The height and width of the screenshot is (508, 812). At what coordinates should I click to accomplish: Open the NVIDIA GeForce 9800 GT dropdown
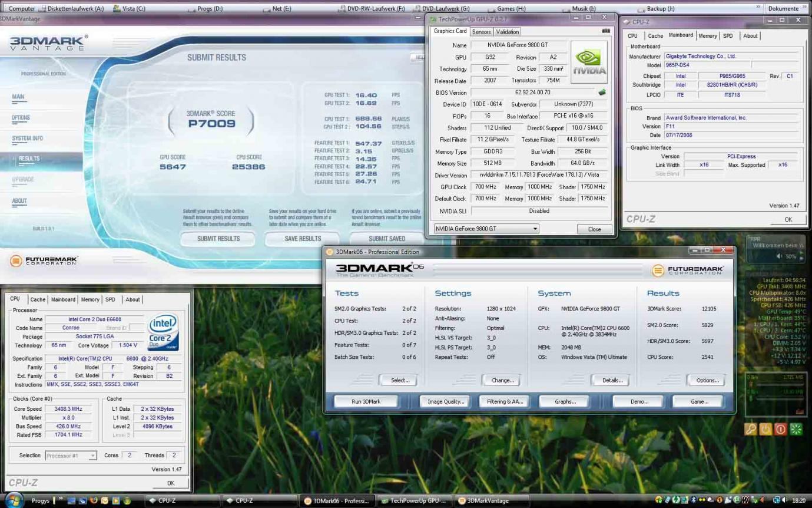coord(486,229)
